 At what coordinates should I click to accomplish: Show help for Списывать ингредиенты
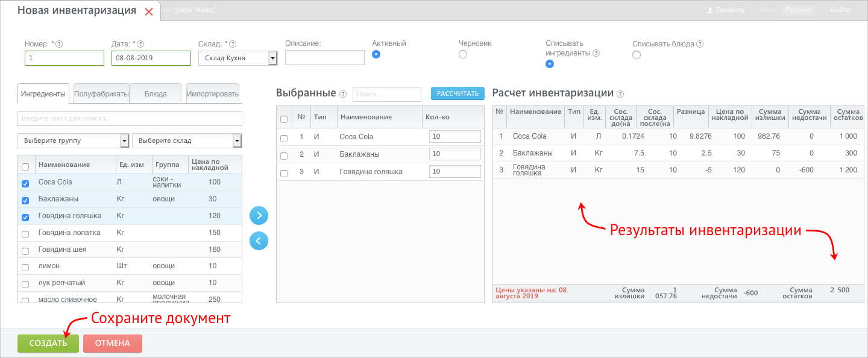pos(596,53)
